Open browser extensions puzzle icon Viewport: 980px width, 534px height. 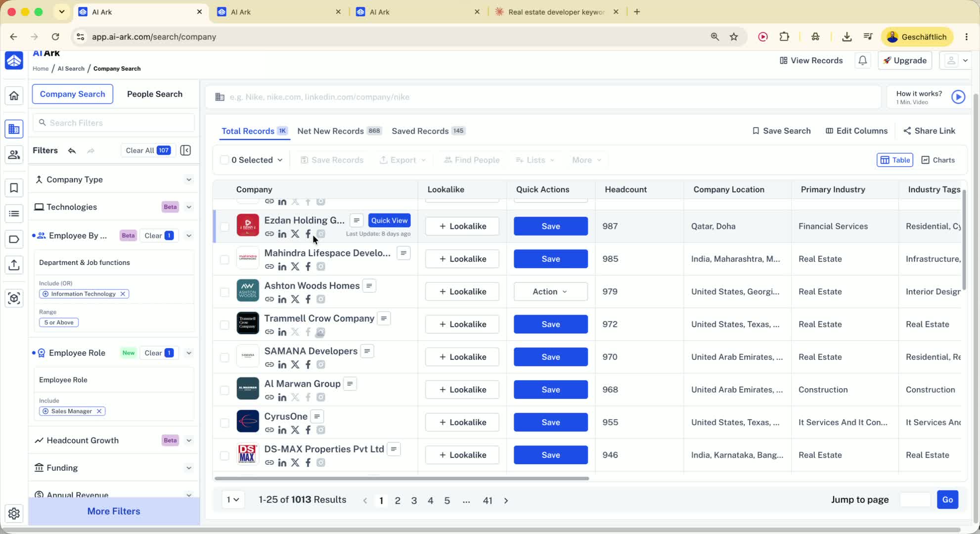pos(785,37)
